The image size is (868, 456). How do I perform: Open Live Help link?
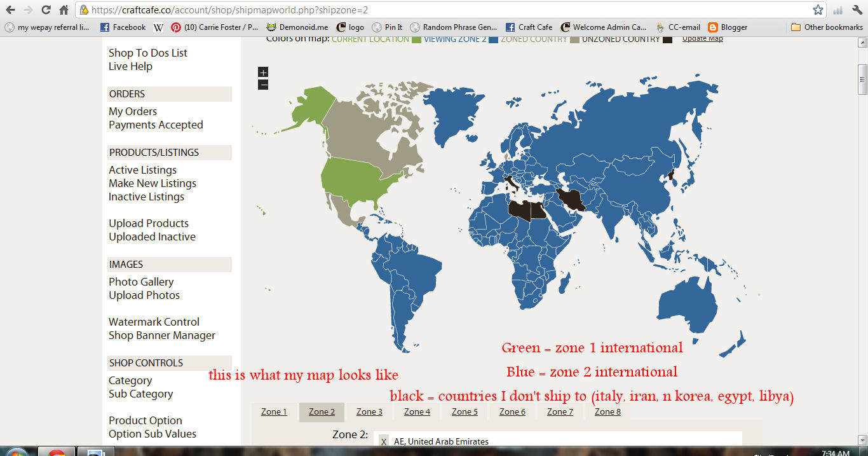coord(130,66)
